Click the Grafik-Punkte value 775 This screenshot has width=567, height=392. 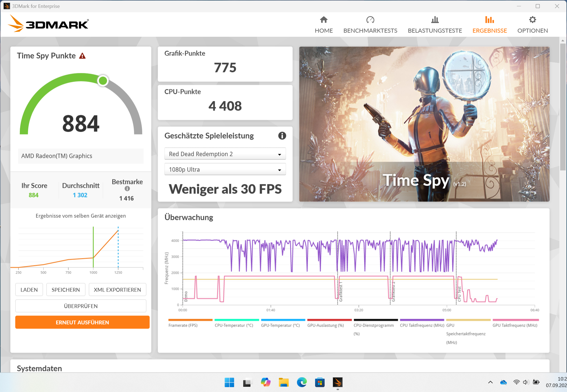tap(225, 68)
